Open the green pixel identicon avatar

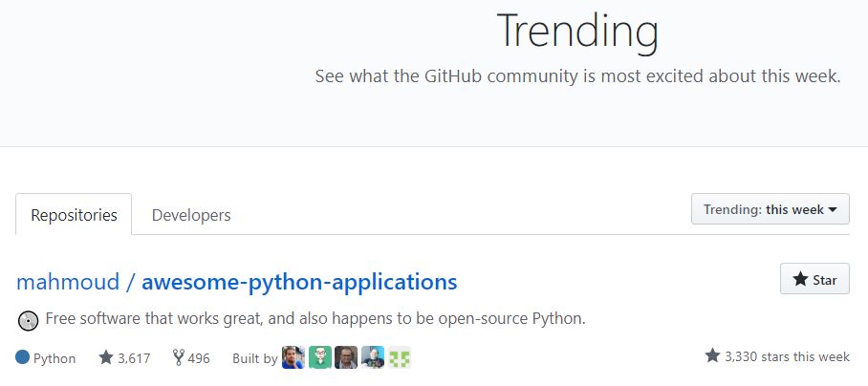coord(400,357)
